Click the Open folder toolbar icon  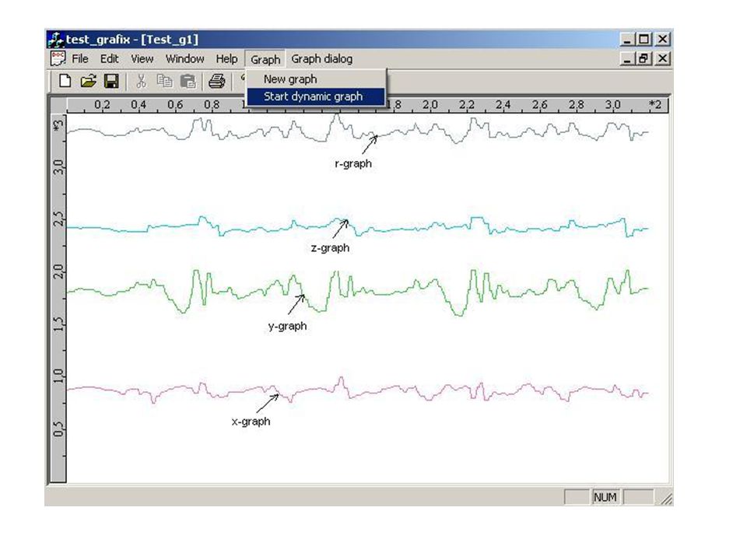point(88,81)
